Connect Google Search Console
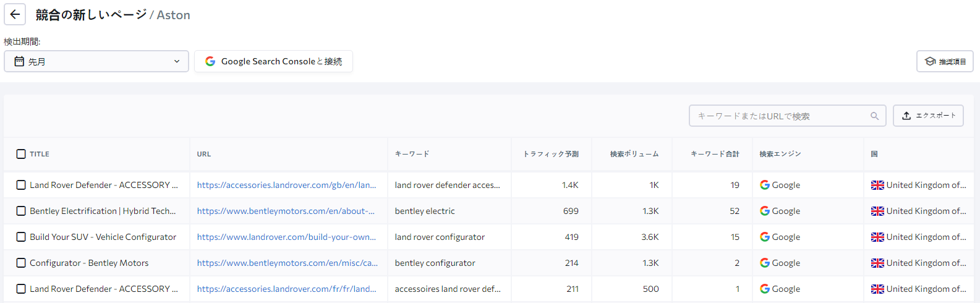Image resolution: width=980 pixels, height=303 pixels. point(273,61)
